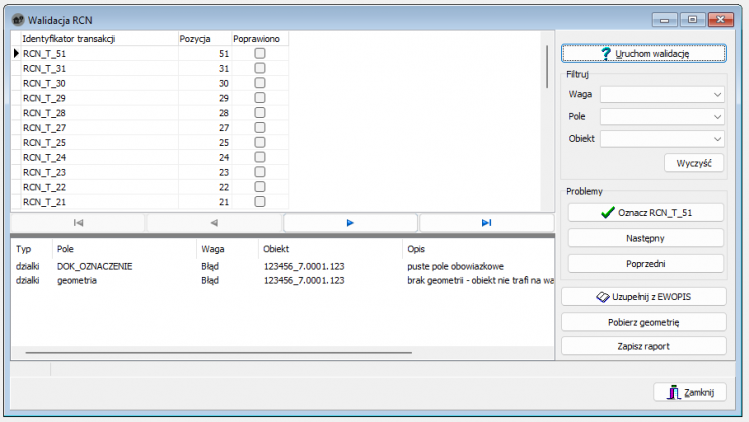The height and width of the screenshot is (422, 749).
Task: Select row RCN_T_27 in transaction list
Action: [x=150, y=128]
